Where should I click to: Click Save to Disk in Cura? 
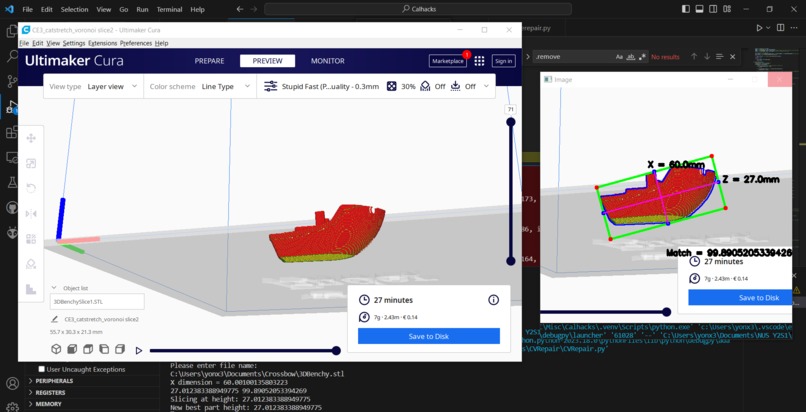[x=429, y=336]
